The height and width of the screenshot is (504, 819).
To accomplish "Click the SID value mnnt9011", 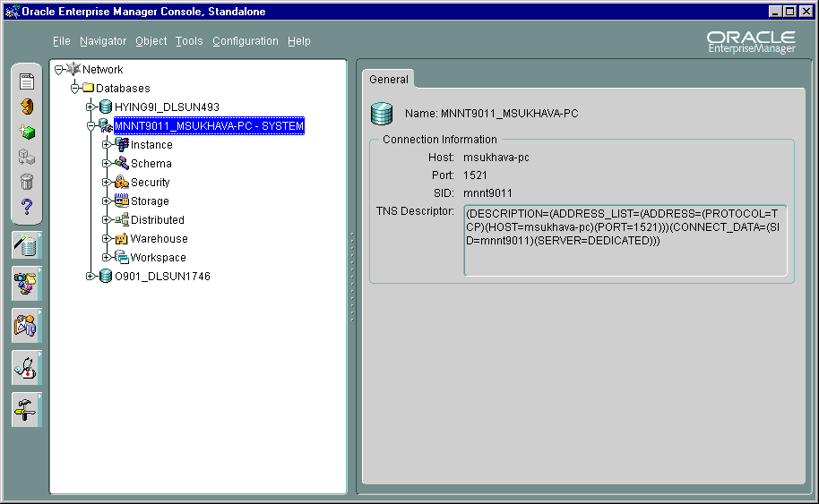I will coord(487,193).
